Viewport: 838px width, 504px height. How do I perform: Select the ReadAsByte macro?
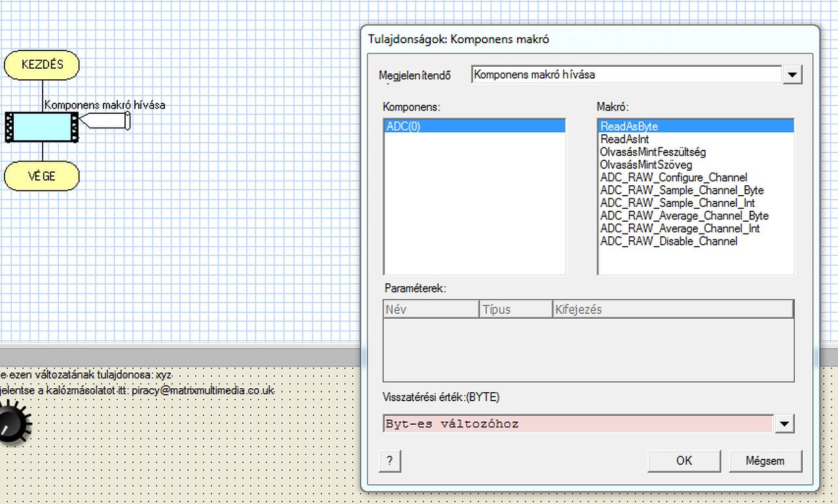click(x=695, y=126)
